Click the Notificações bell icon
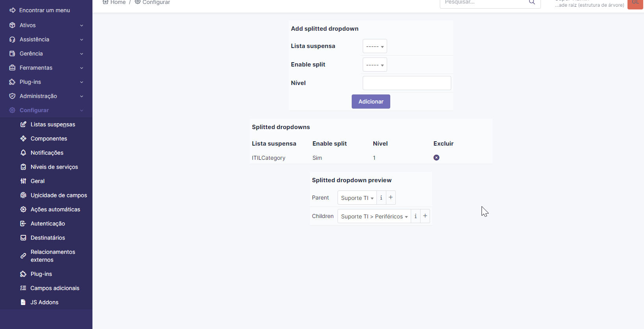The height and width of the screenshot is (329, 644). pyautogui.click(x=23, y=153)
